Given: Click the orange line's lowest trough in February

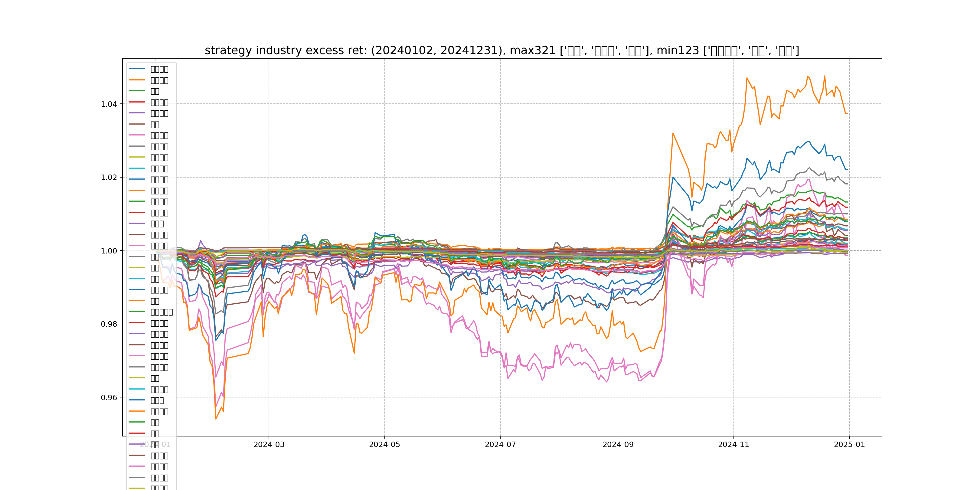Looking at the screenshot, I should [x=216, y=419].
